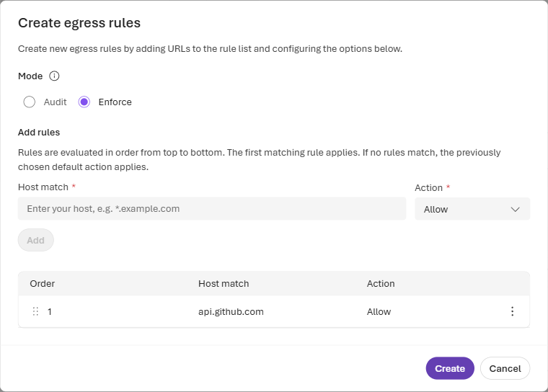
Task: Focus the Host match input field
Action: pyautogui.click(x=212, y=208)
